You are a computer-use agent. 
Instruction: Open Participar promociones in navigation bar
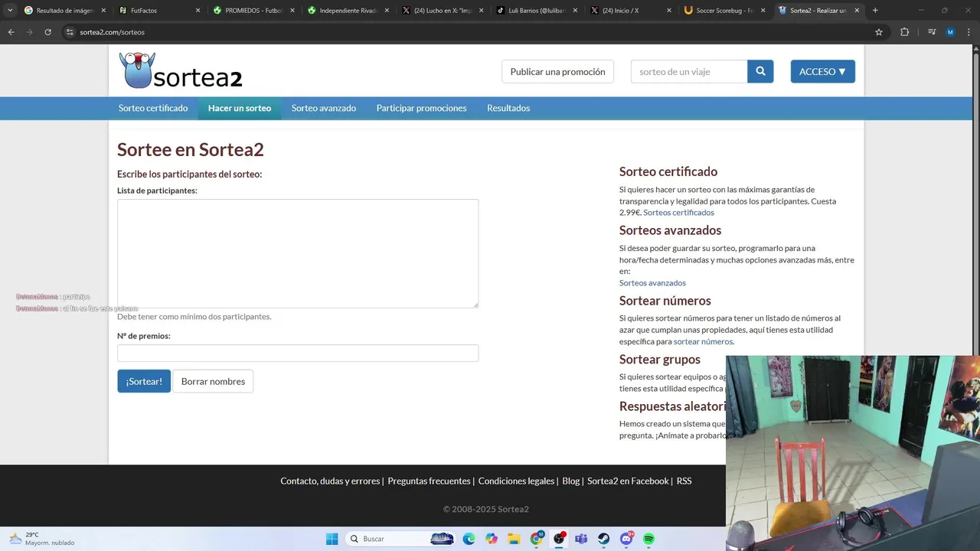point(421,108)
